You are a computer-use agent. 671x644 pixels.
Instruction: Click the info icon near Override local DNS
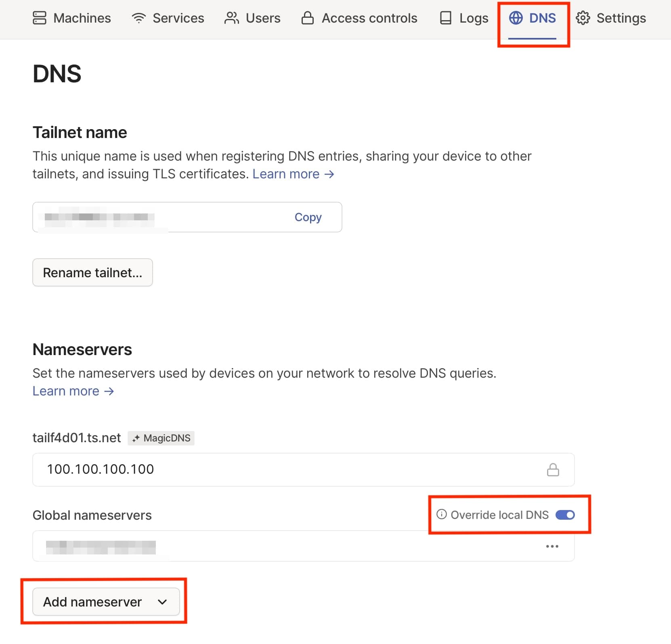pyautogui.click(x=442, y=514)
